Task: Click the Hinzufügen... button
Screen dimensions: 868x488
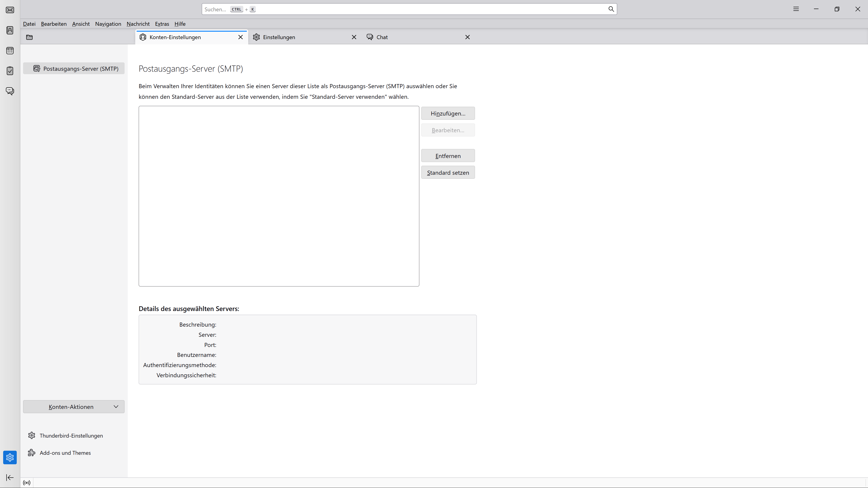Action: pos(448,113)
